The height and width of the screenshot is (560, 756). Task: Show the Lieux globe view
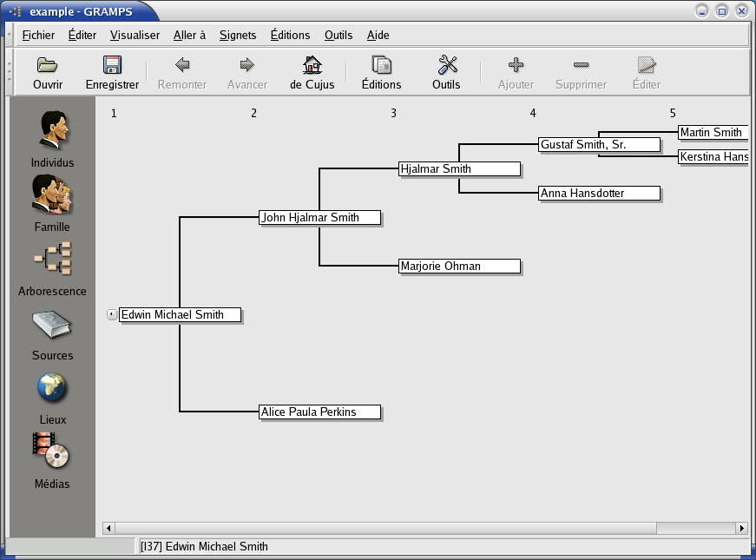pos(52,388)
